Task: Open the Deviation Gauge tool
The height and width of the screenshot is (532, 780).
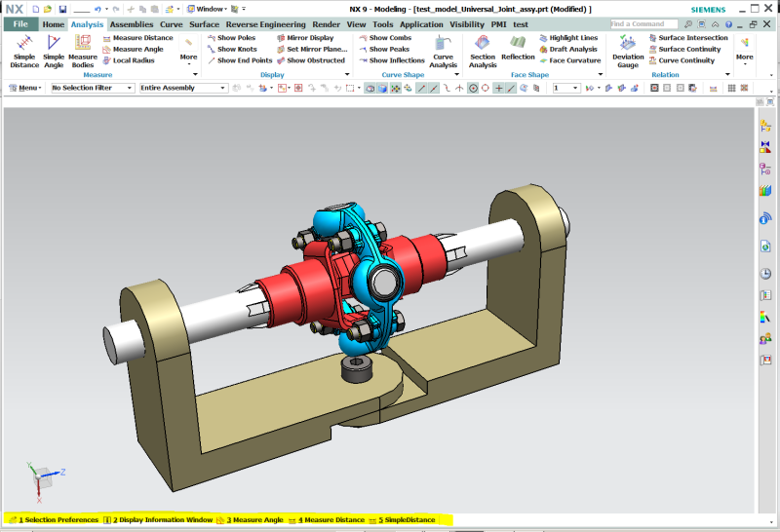Action: [x=628, y=52]
